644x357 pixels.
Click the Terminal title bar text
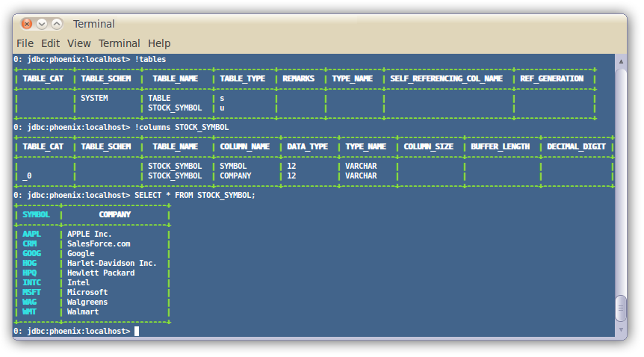click(94, 24)
